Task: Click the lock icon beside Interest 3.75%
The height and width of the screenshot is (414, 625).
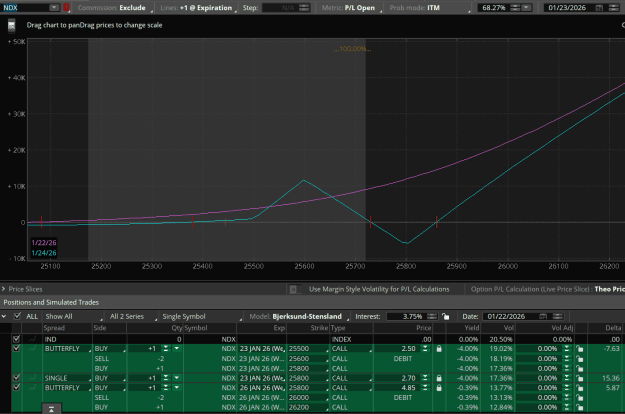Action: pyautogui.click(x=446, y=316)
